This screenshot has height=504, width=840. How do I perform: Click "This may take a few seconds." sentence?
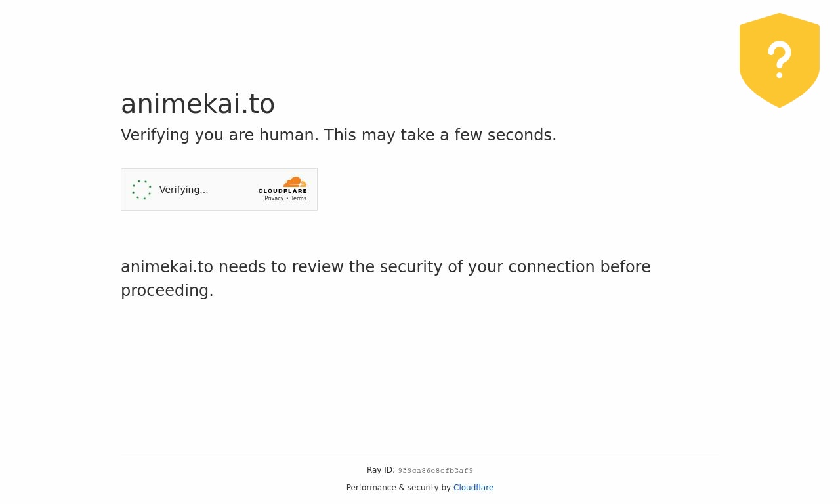click(x=440, y=135)
